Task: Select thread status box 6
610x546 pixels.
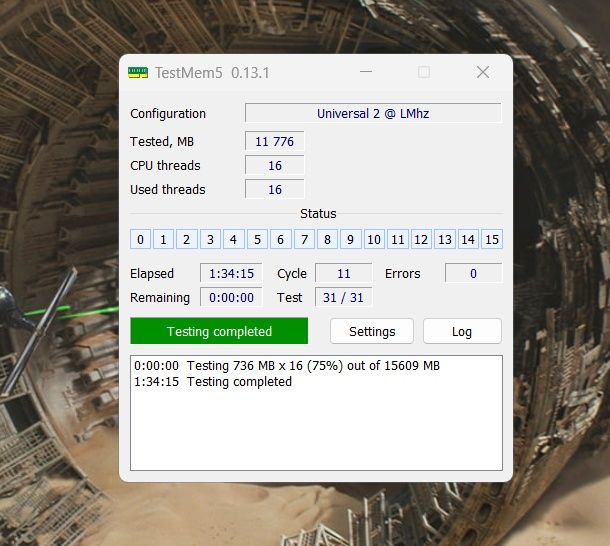Action: click(x=280, y=239)
